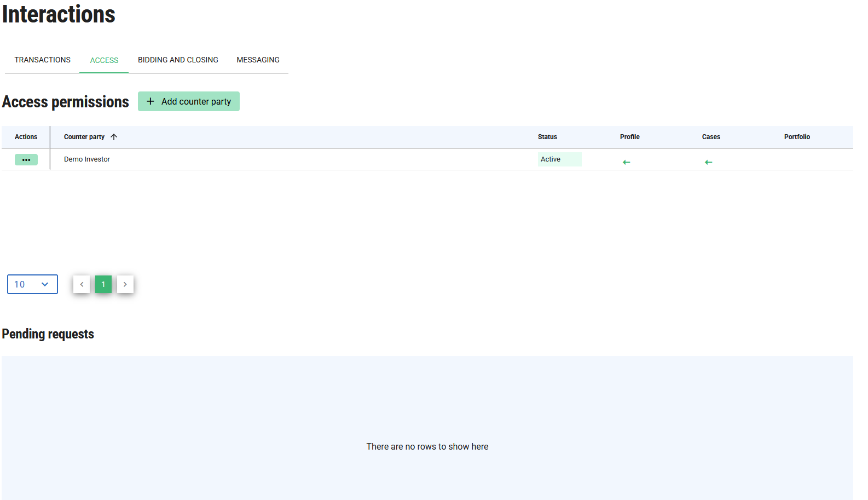Open three-dot actions menu for Demo Investor
868x500 pixels.
pyautogui.click(x=26, y=159)
